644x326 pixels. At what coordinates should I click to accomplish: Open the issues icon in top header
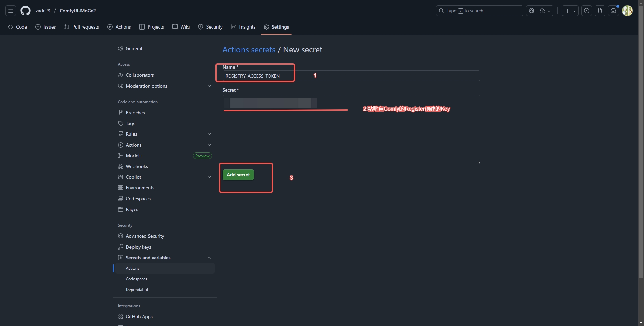coord(587,11)
